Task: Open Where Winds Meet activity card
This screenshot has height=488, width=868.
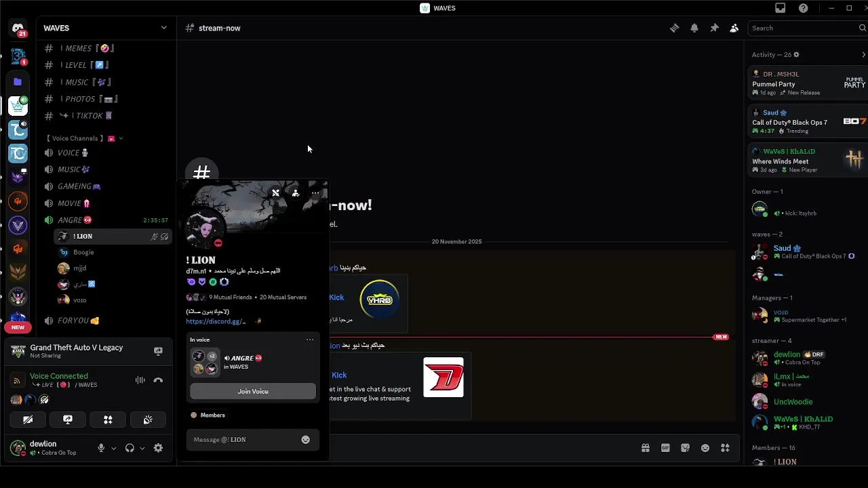Action: (808, 160)
